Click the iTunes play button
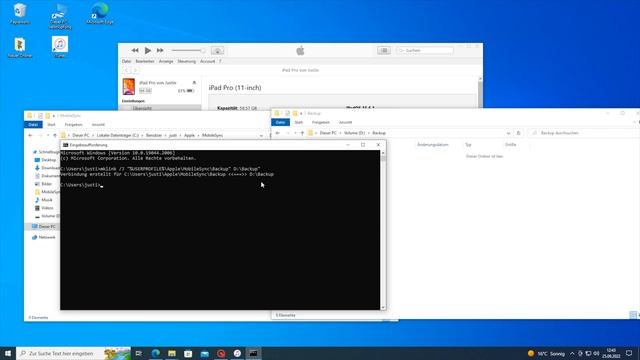This screenshot has height=360, width=640. 148,50
